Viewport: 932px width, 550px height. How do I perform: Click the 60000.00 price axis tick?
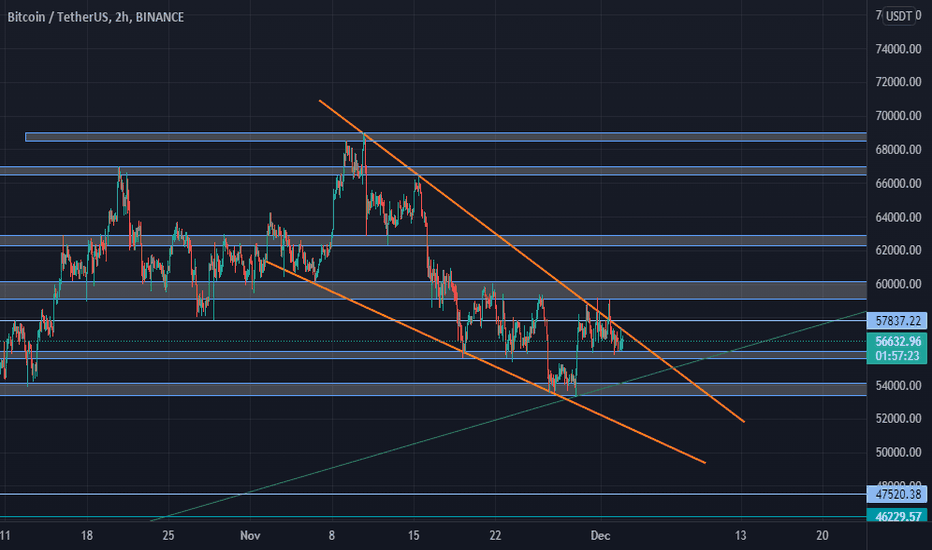point(898,284)
